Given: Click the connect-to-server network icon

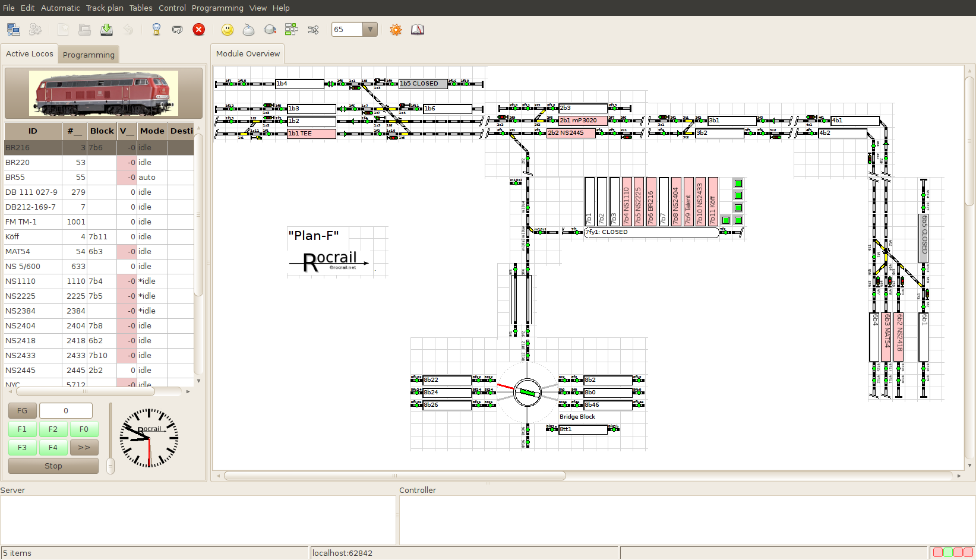Looking at the screenshot, I should [x=14, y=30].
